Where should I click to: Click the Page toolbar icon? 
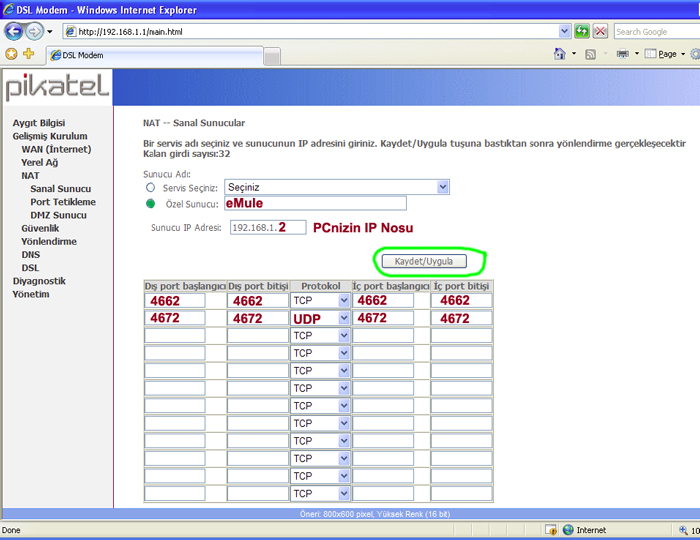coord(650,54)
